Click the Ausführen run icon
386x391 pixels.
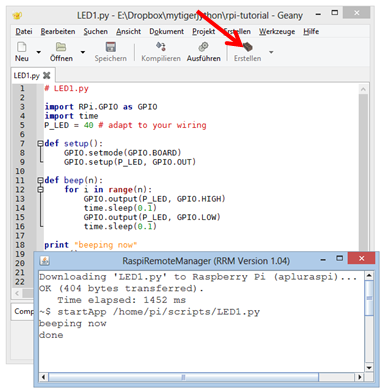[203, 47]
